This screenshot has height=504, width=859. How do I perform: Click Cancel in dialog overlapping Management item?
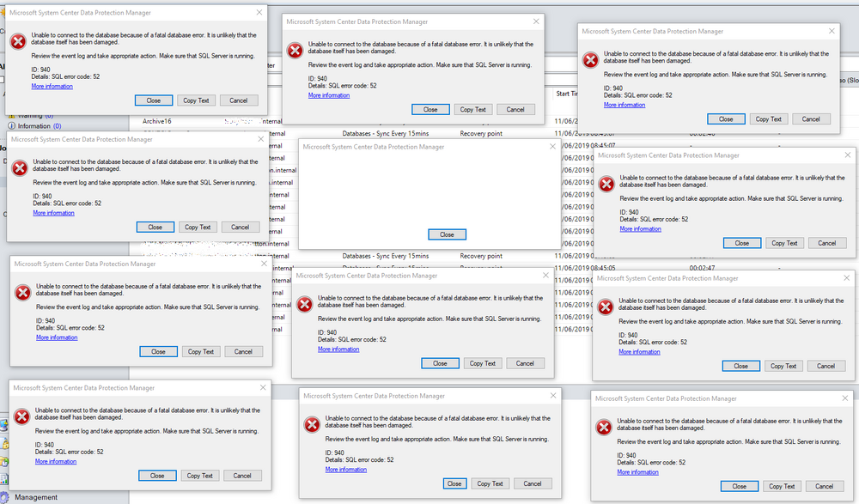(x=242, y=476)
